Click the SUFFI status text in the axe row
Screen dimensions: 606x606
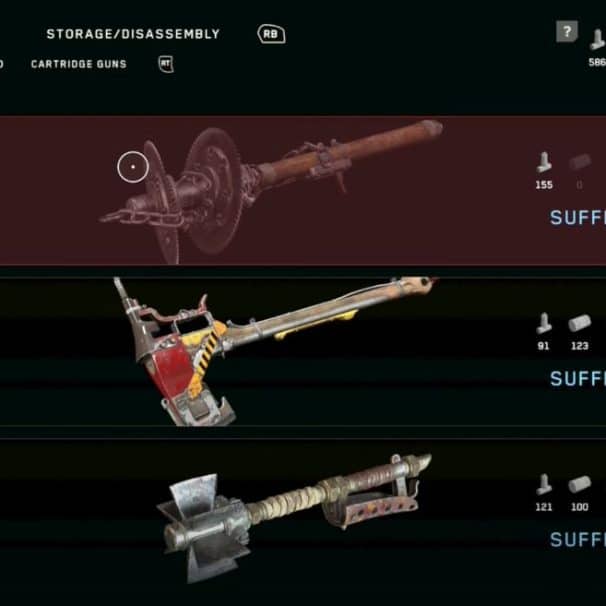(x=578, y=379)
